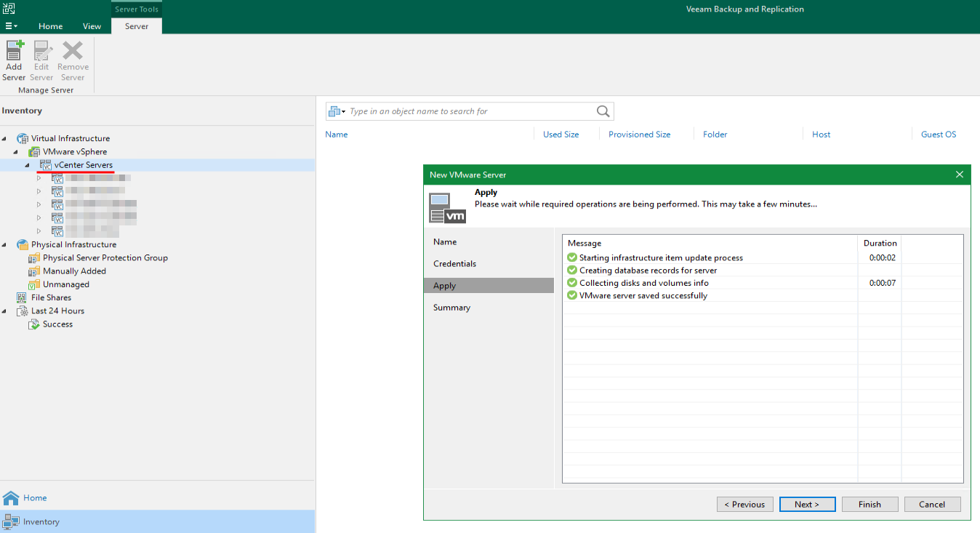
Task: Select the Unmanaged tree item
Action: tap(65, 284)
